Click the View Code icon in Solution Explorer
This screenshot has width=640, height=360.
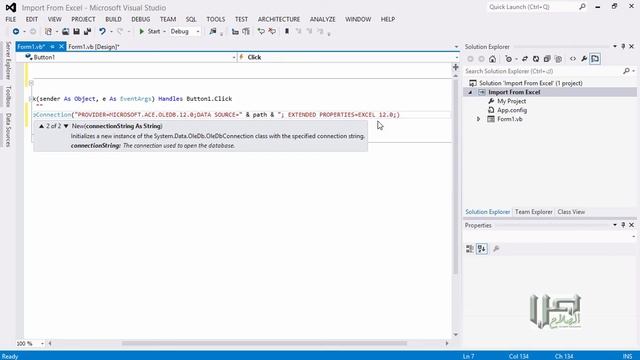[x=573, y=59]
